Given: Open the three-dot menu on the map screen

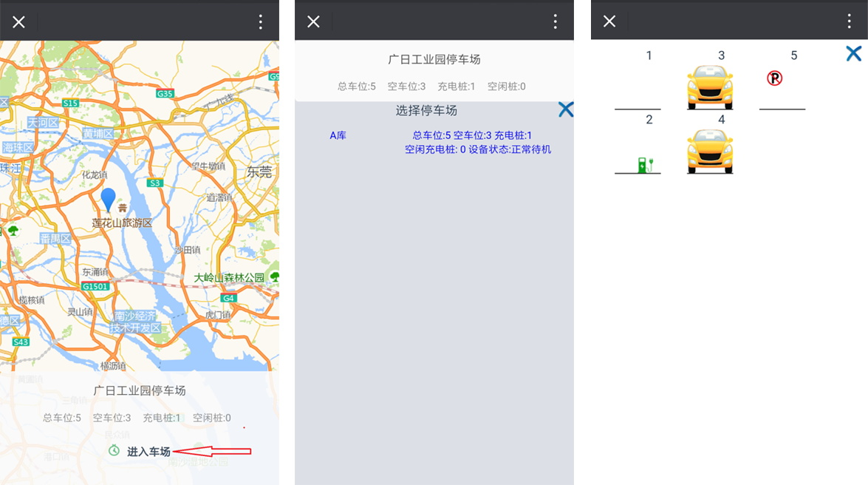Looking at the screenshot, I should tap(260, 21).
